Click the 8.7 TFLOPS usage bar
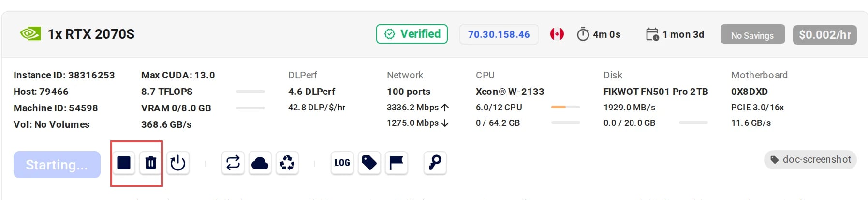The height and width of the screenshot is (200, 868). point(250,92)
